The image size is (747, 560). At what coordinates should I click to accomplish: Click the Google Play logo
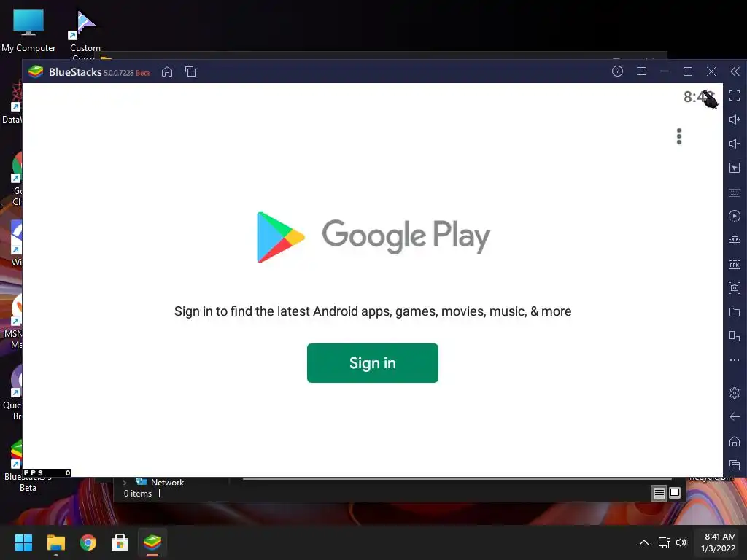click(x=373, y=237)
